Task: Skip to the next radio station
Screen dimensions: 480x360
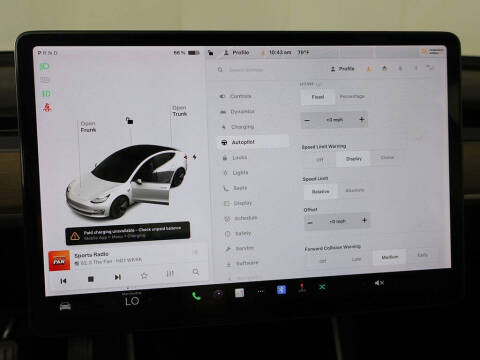Action: 117,277
